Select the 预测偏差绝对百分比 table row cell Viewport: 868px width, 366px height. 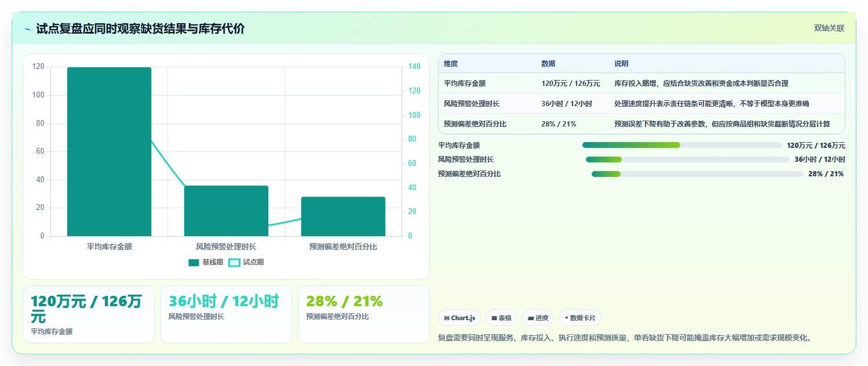coord(475,124)
